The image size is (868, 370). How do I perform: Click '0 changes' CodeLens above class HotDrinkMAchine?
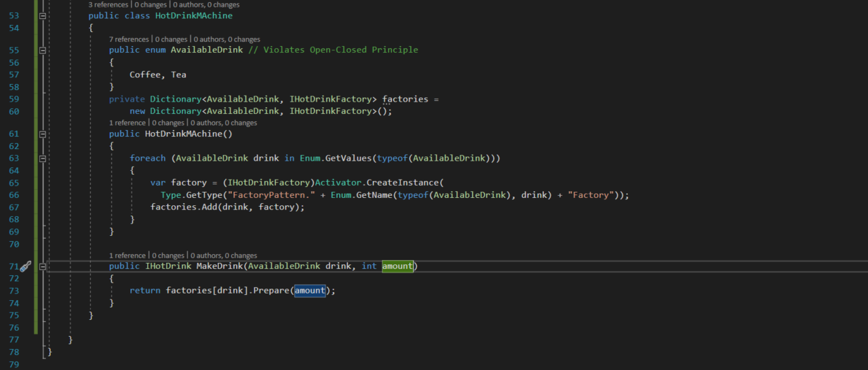[x=149, y=5]
